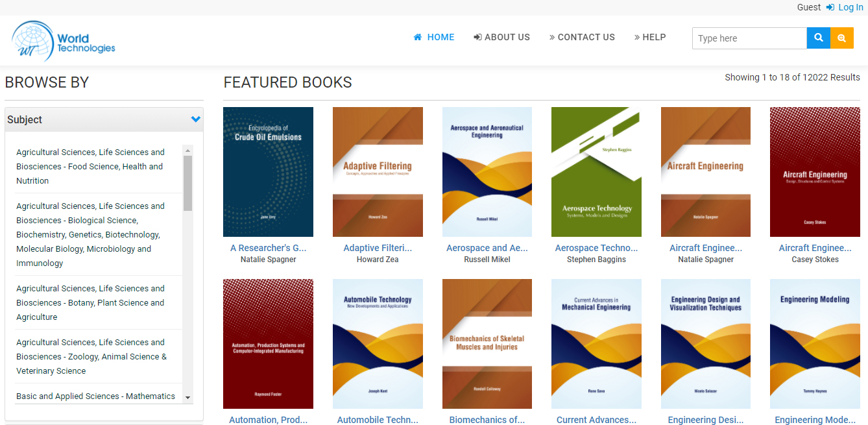The image size is (868, 425).
Task: Click subject list scrollbar up arrow
Action: click(x=188, y=150)
